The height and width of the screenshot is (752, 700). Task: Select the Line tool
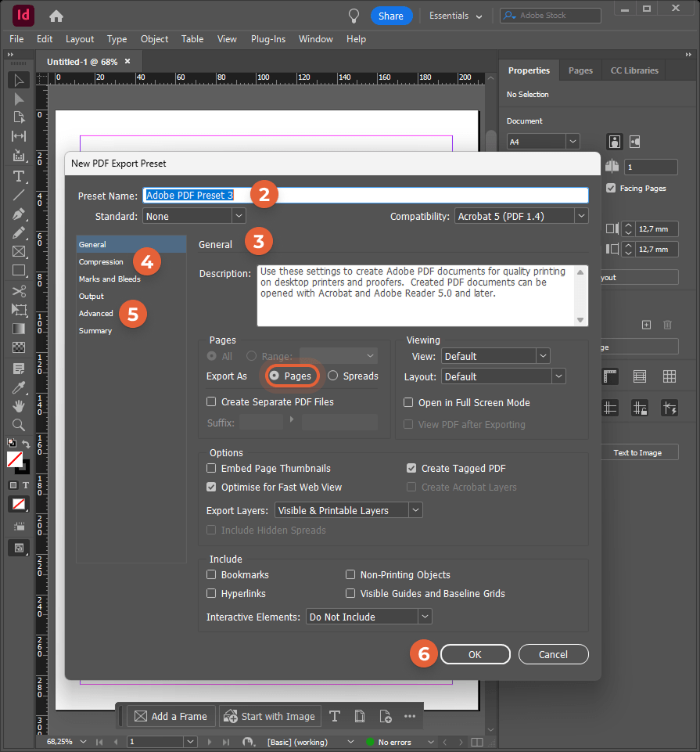pyautogui.click(x=19, y=195)
